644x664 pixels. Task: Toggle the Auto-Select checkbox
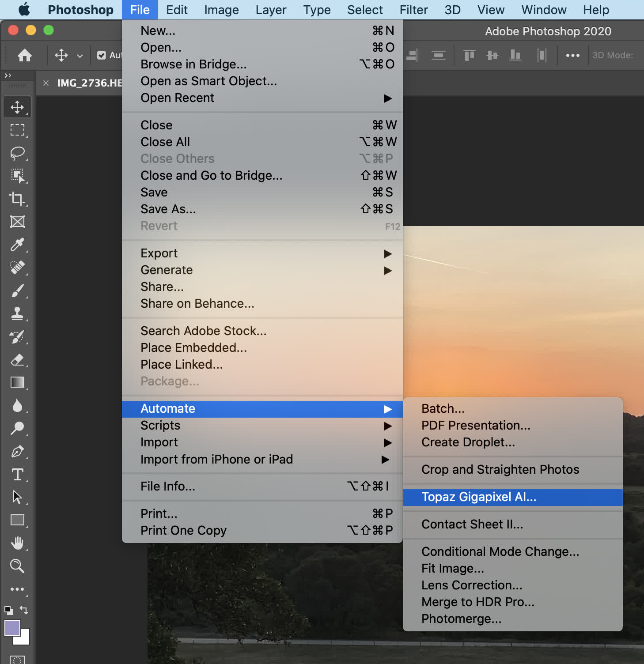click(x=102, y=55)
